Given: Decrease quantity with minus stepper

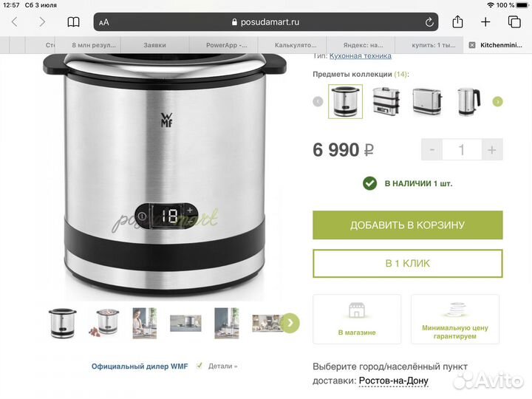Looking at the screenshot, I should (432, 149).
